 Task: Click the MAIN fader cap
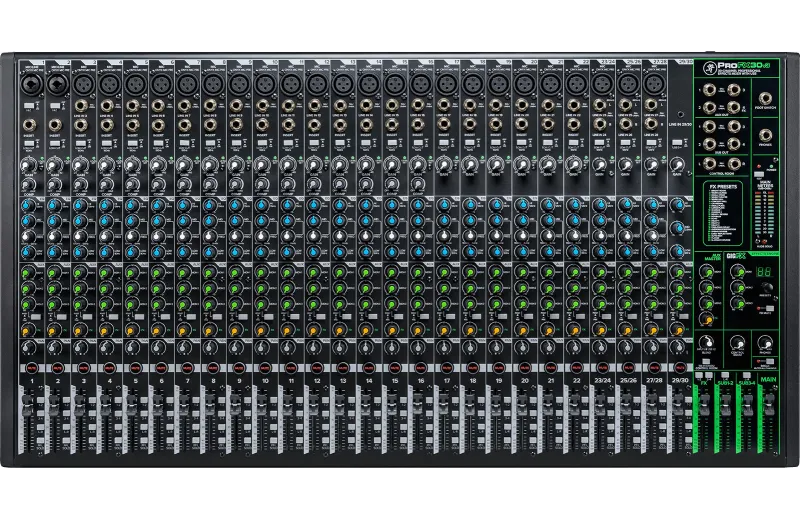pos(770,403)
